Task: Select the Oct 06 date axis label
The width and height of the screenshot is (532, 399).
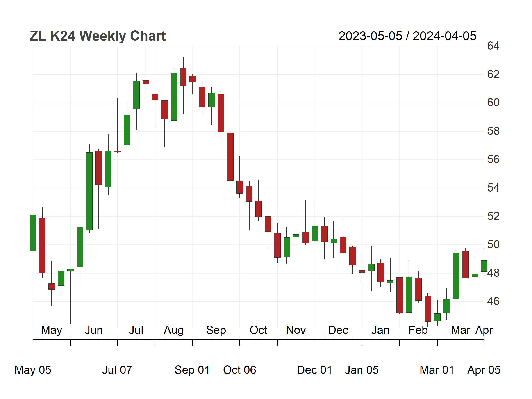Action: pyautogui.click(x=240, y=370)
